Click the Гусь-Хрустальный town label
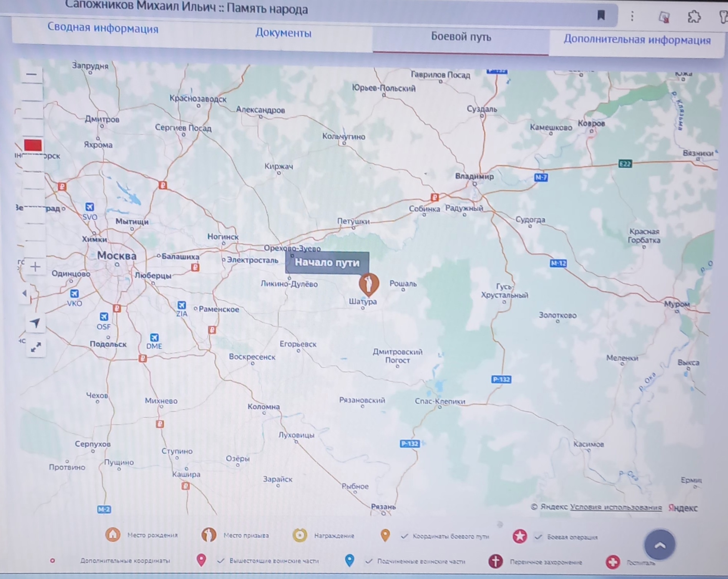This screenshot has height=579, width=728. (504, 291)
